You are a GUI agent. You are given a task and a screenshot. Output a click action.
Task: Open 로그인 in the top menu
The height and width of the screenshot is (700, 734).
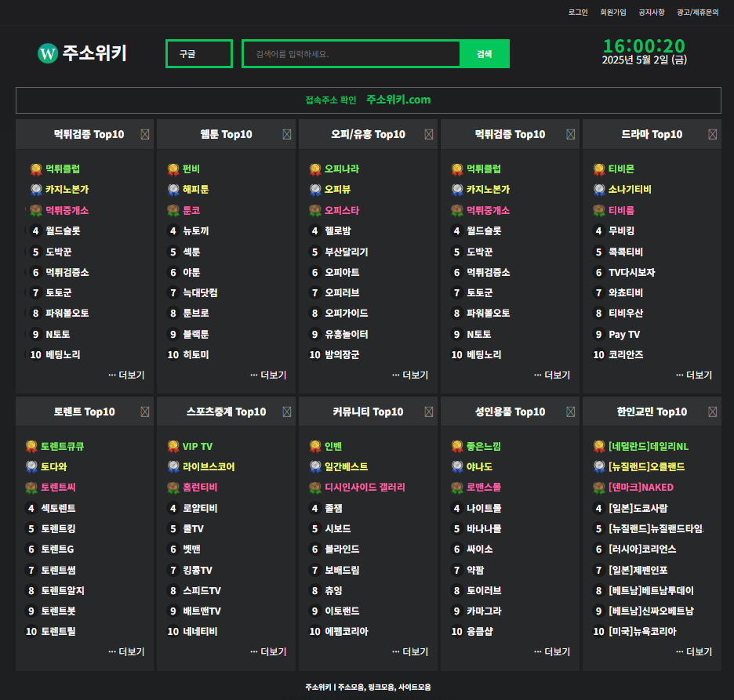578,13
